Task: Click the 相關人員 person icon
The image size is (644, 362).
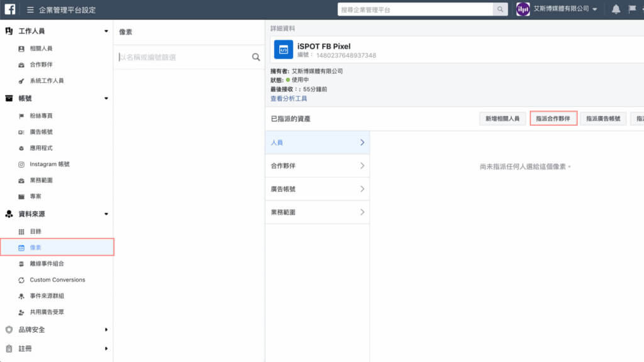Action: point(21,48)
